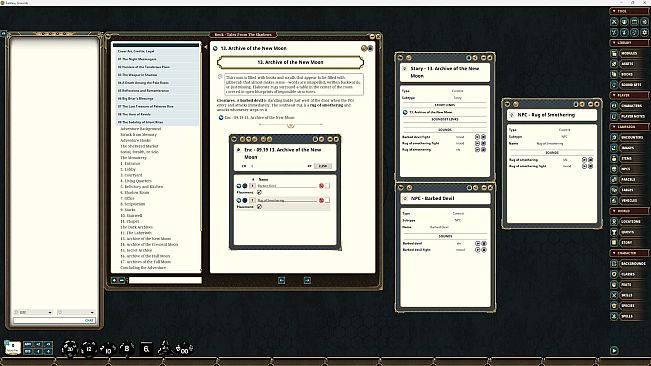Screen dimensions: 651x366
Task: Open the Vehicles list
Action: [629, 200]
